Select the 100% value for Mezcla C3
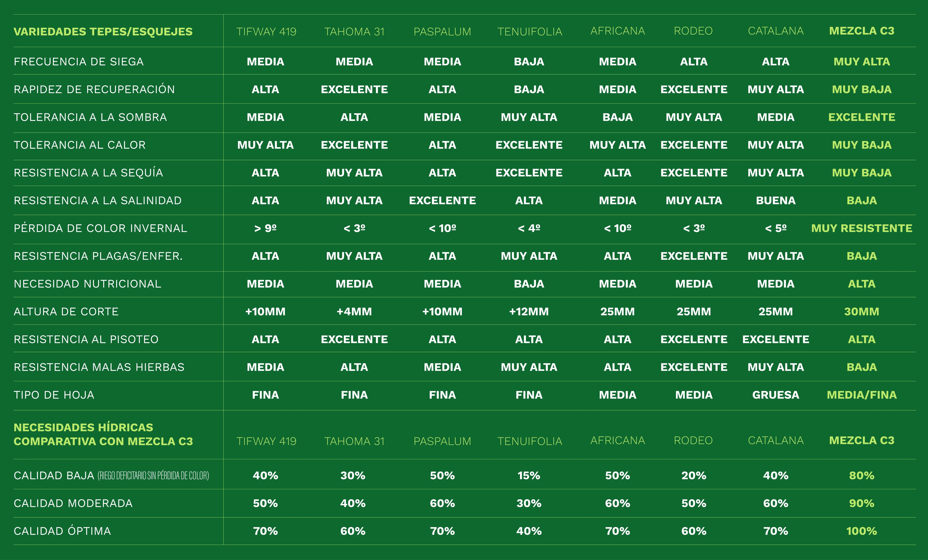928x560 pixels. [861, 531]
